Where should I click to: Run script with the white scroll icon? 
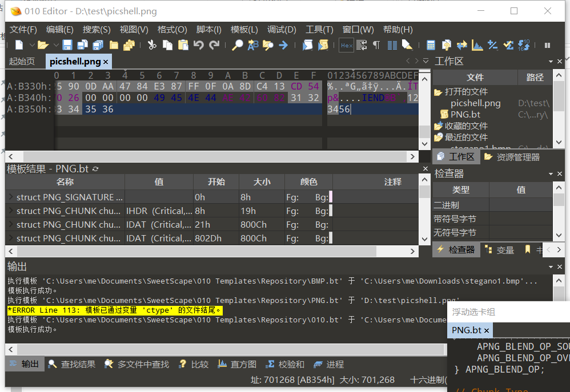tap(307, 45)
